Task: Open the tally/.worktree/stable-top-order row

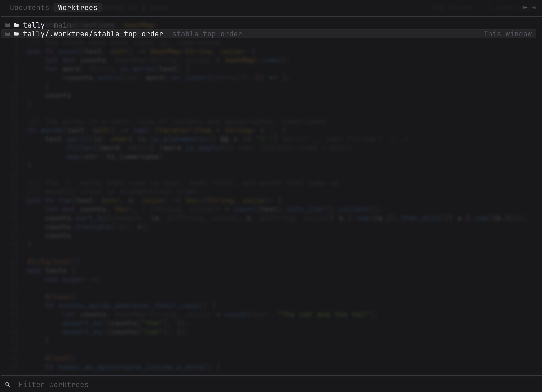Action: 269,34
